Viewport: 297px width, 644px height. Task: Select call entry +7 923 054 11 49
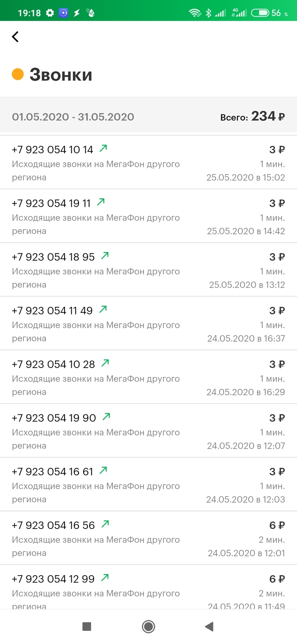[148, 324]
